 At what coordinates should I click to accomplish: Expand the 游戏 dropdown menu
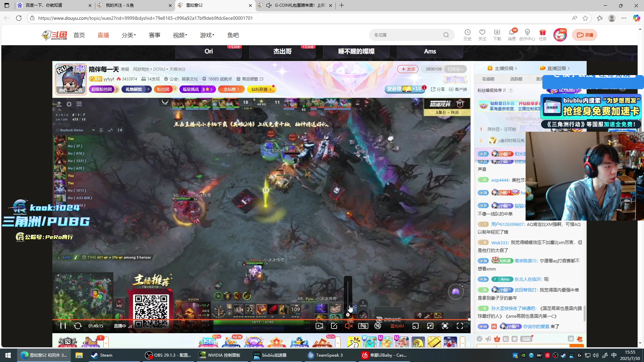[x=207, y=35]
